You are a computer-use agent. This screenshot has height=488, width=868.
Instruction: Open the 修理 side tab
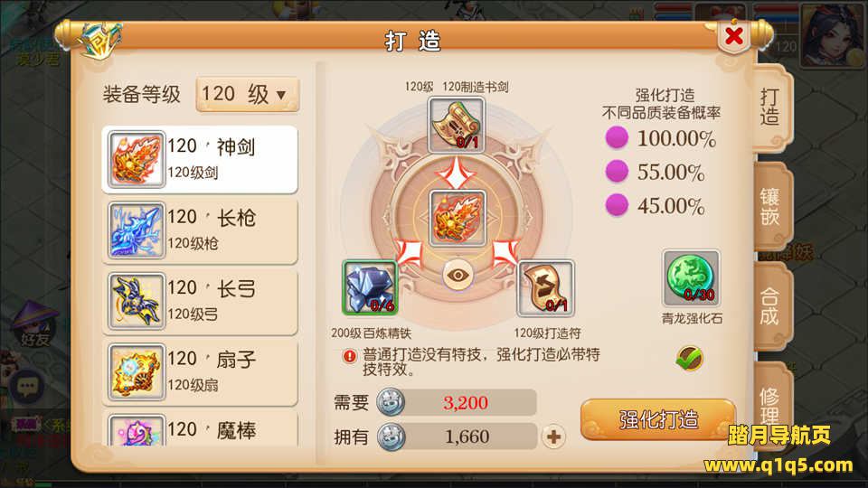pos(770,404)
